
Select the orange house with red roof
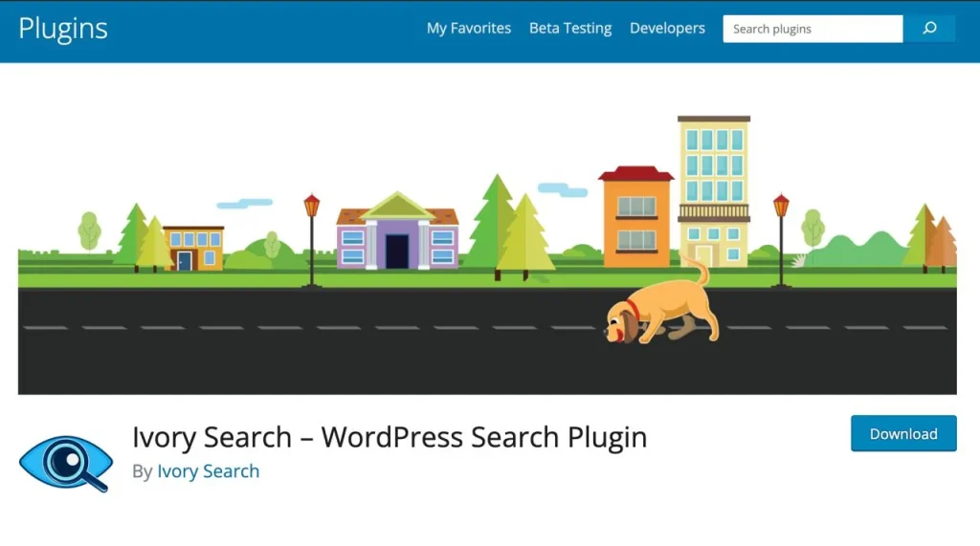[635, 218]
